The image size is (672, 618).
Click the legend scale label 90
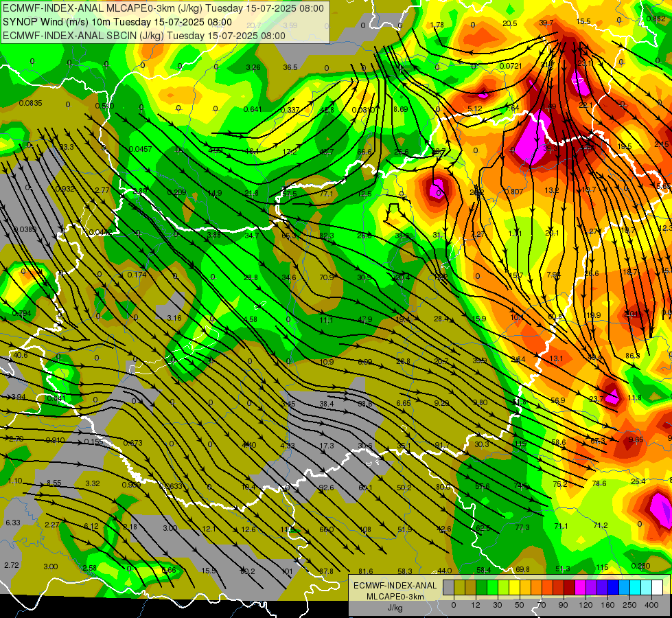click(564, 605)
